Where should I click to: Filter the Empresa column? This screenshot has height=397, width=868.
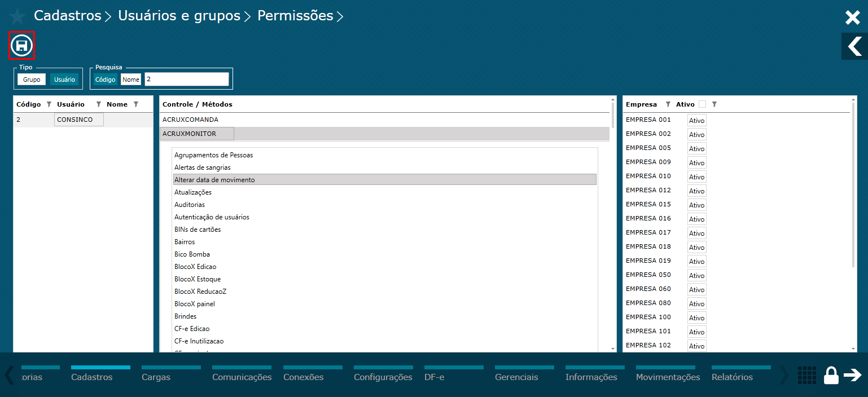pos(668,104)
